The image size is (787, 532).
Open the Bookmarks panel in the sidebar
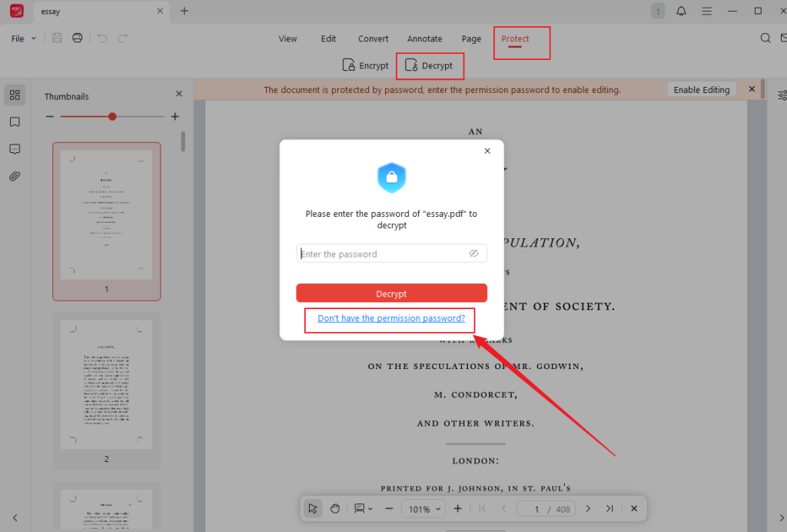pyautogui.click(x=14, y=121)
